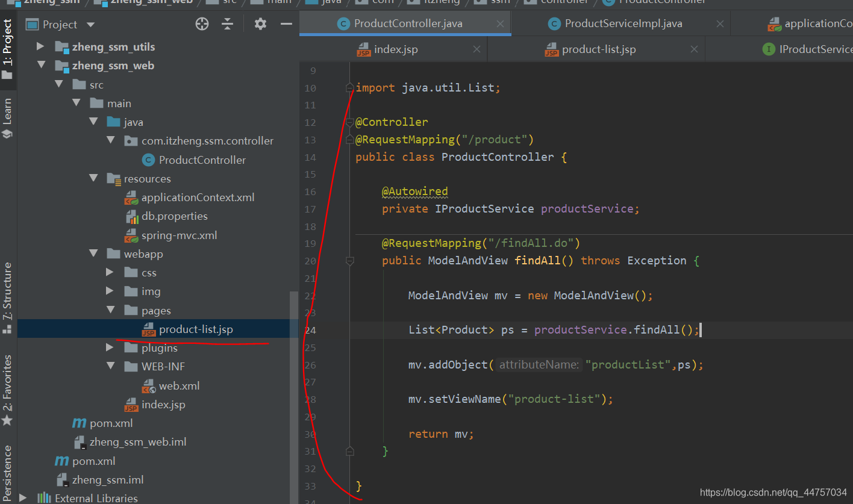Select the plugins folder name in tree
The image size is (853, 504).
coord(160,347)
